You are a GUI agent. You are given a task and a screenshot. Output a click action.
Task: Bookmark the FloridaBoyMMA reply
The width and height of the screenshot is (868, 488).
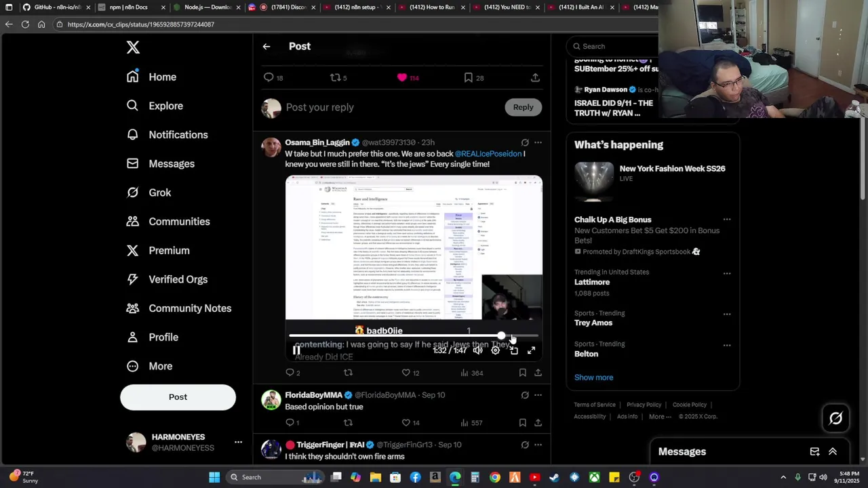click(x=522, y=423)
